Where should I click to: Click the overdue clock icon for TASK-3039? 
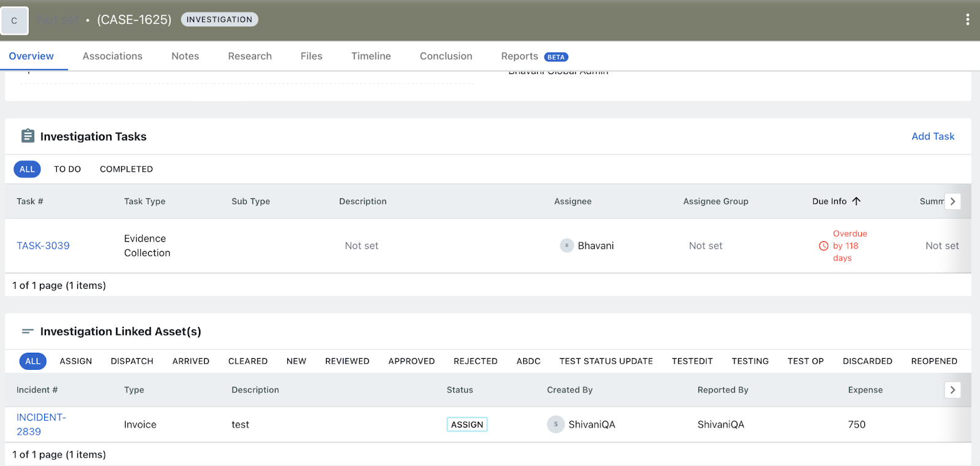click(x=823, y=246)
